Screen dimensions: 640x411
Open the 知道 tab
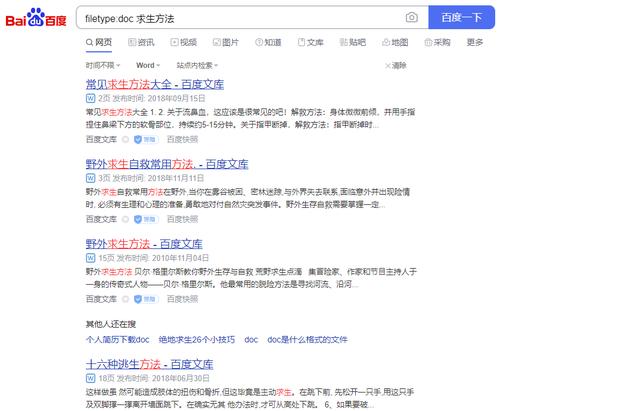pyautogui.click(x=268, y=42)
